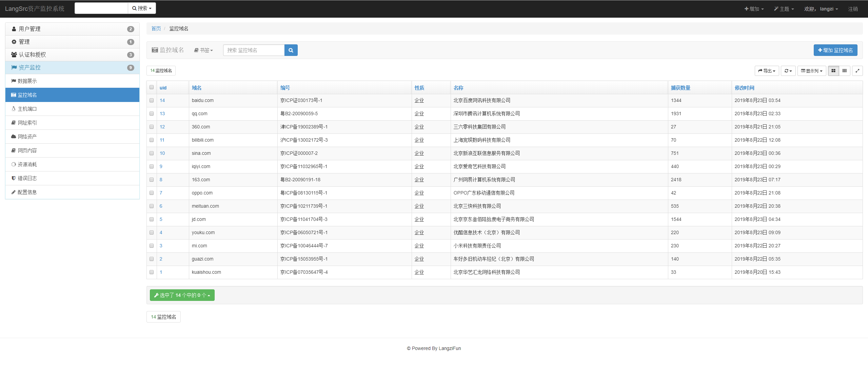Open the 导出 export dropdown
Viewport: 868px width, 371px height.
(767, 71)
